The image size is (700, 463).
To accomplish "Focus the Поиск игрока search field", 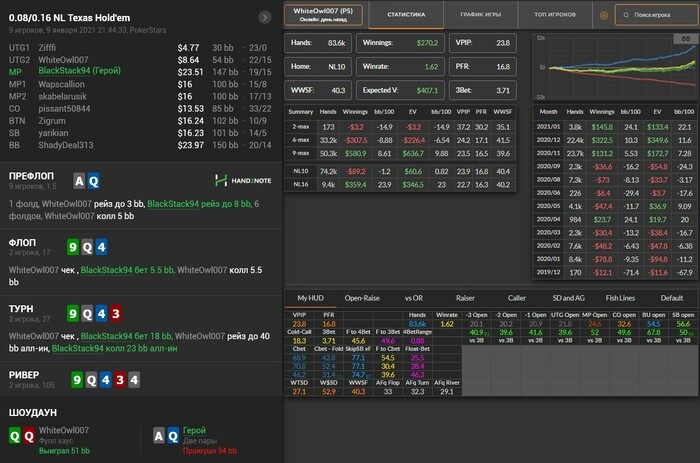I will tap(657, 15).
